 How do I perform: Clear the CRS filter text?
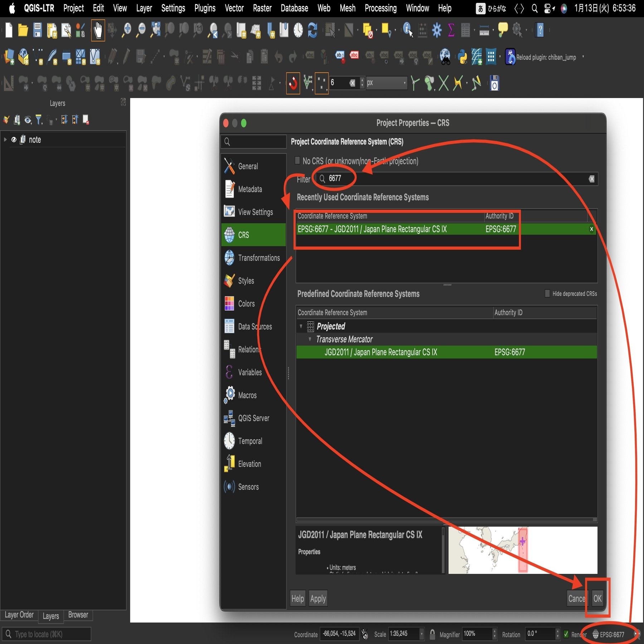coord(592,179)
